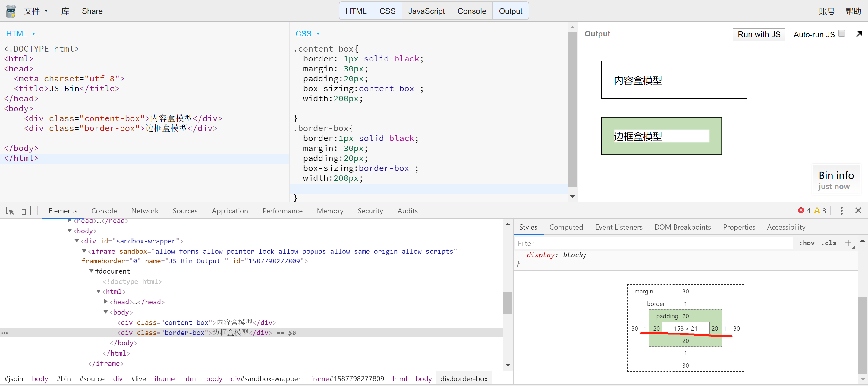Click the Styles Filter input field
The image size is (868, 386).
(x=654, y=243)
